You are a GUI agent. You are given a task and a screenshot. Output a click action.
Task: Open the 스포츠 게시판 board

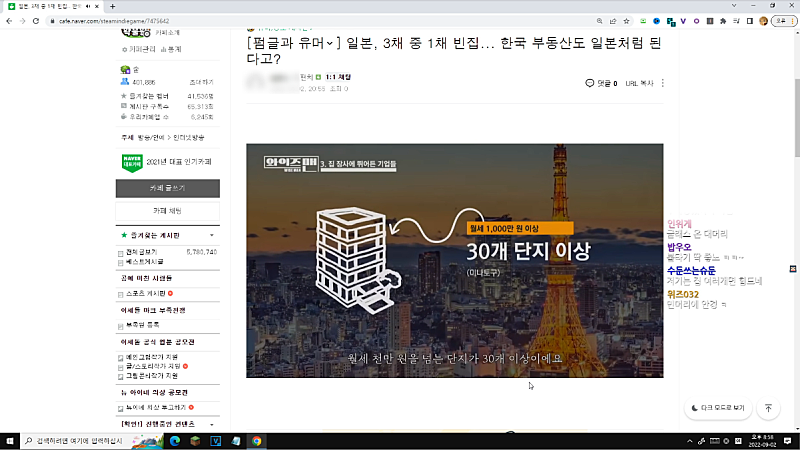(146, 294)
